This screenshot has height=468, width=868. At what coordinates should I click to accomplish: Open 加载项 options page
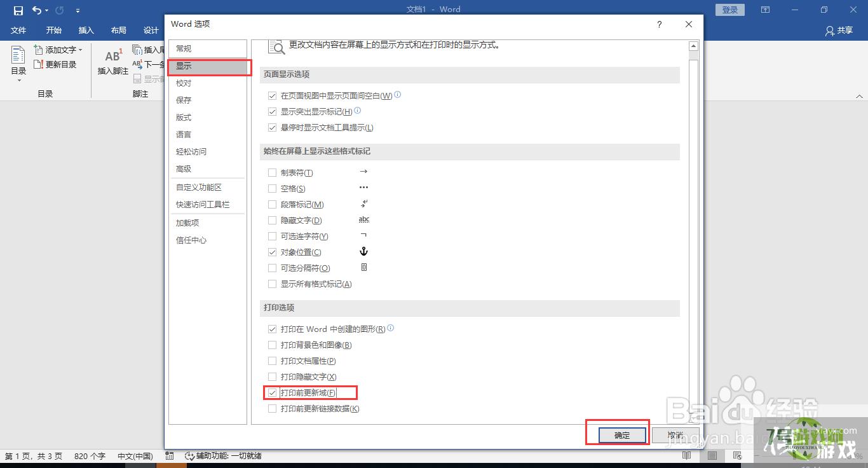(207, 223)
